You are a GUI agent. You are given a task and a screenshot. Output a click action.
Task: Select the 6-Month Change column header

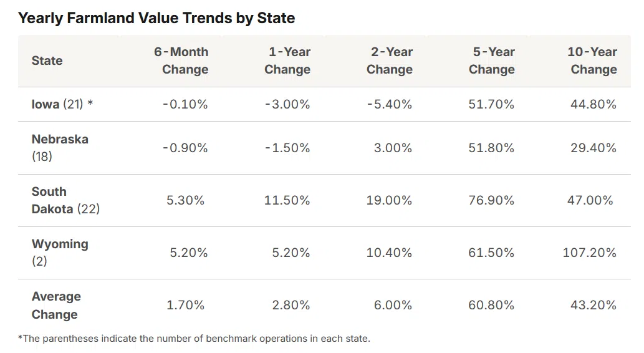point(181,60)
